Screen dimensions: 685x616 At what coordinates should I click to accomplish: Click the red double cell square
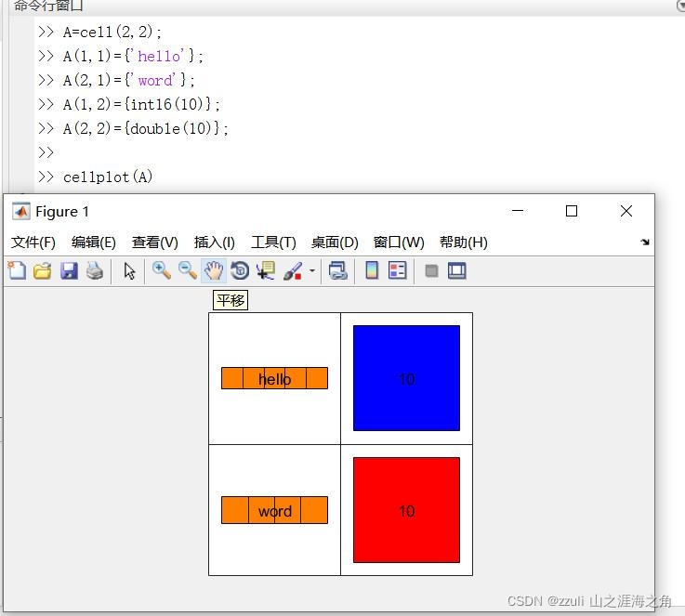(406, 510)
